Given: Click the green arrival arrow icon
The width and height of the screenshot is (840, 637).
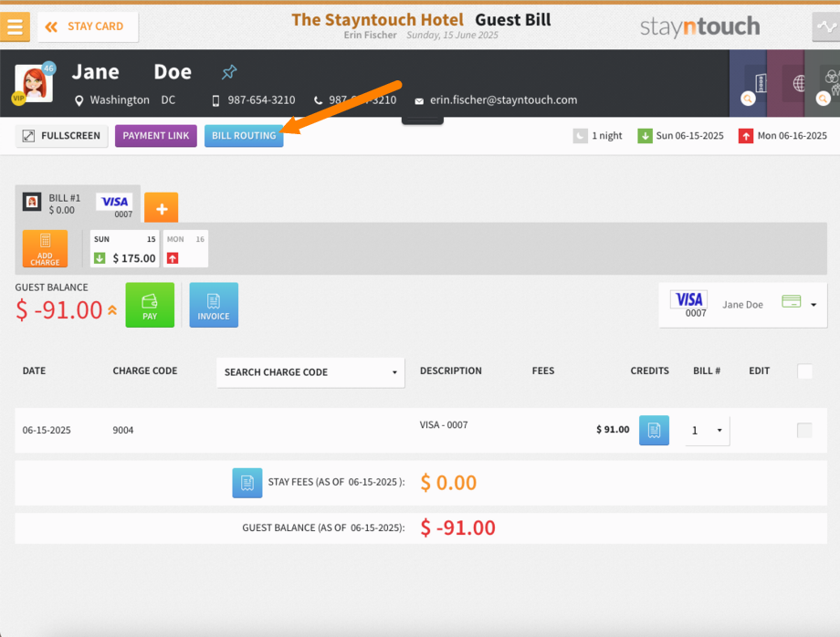Looking at the screenshot, I should (x=645, y=136).
